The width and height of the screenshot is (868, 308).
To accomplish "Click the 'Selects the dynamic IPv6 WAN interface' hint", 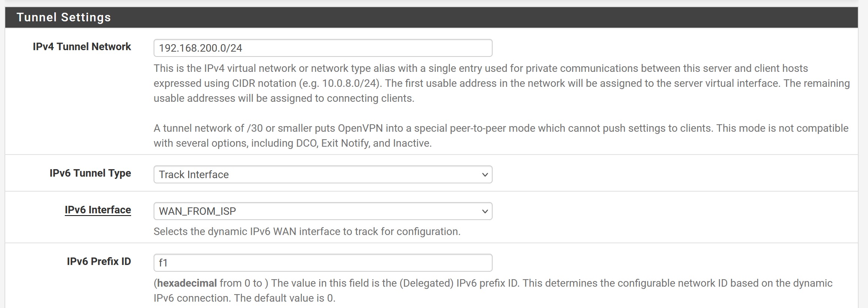I will point(307,232).
